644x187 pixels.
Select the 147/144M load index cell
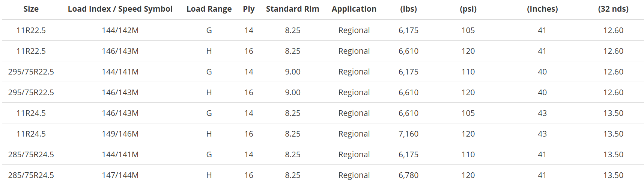[x=120, y=175]
